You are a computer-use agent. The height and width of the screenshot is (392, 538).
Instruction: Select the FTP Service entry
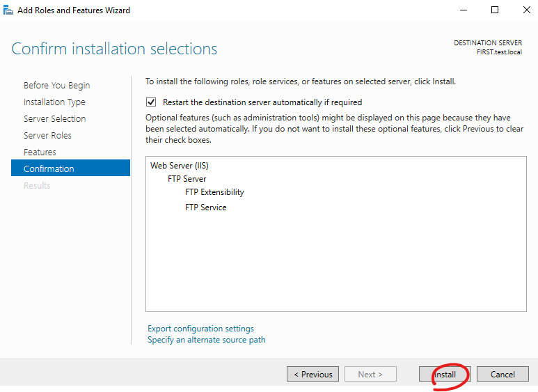(206, 207)
